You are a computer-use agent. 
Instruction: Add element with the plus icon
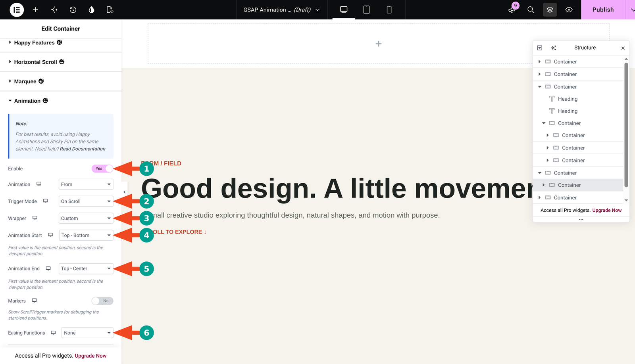point(35,10)
